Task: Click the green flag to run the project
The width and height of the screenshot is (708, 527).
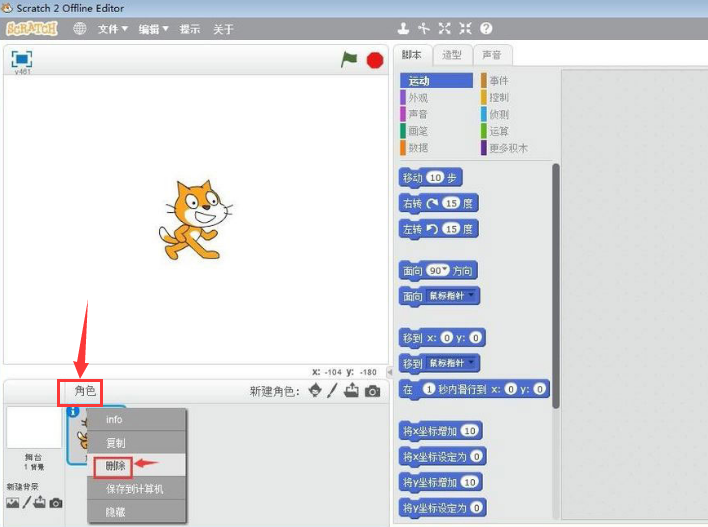Action: tap(349, 60)
